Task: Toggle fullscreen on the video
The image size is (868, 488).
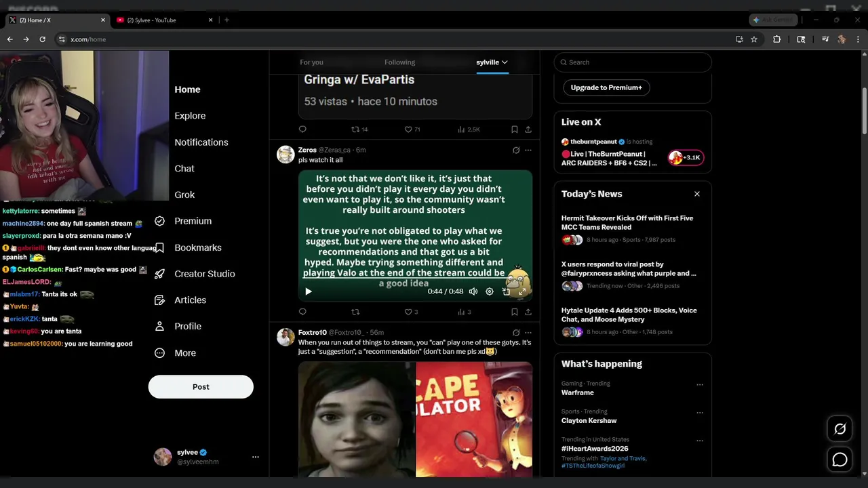Action: pyautogui.click(x=521, y=291)
